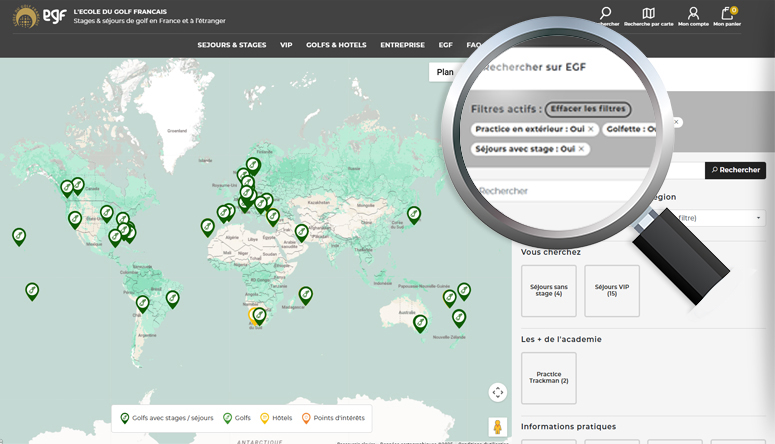This screenshot has height=444, width=775.
Task: Remove the 'Practice en extérieur : Oui' filter
Action: point(591,129)
